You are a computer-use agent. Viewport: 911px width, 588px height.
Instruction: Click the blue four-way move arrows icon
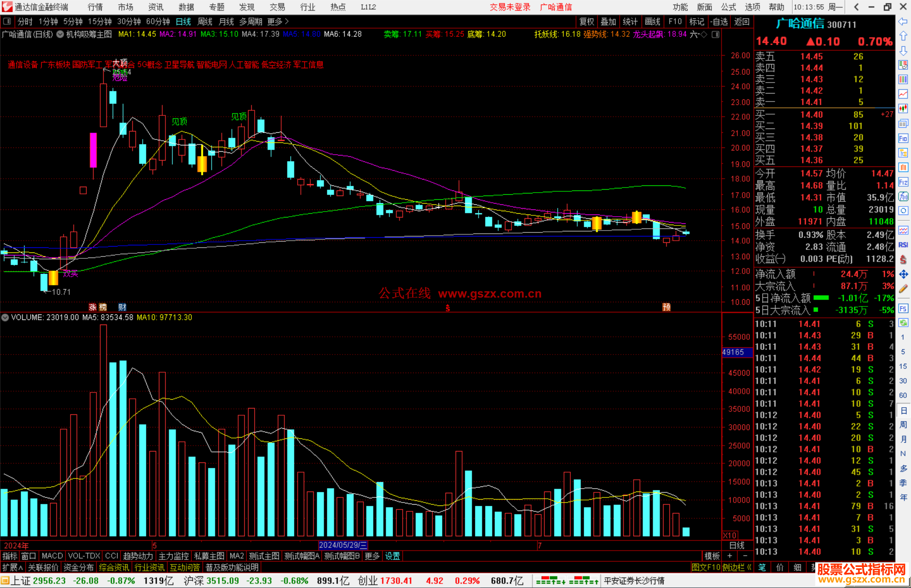coord(903,274)
